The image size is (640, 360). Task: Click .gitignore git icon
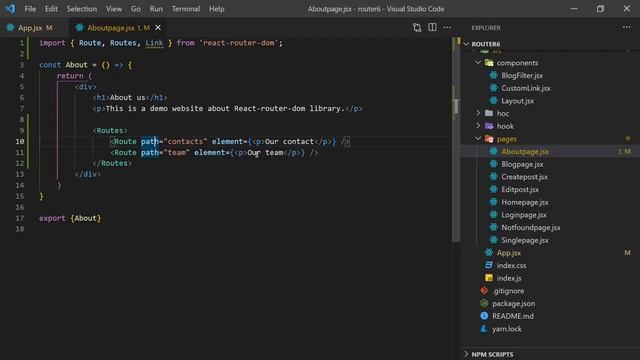tap(484, 290)
